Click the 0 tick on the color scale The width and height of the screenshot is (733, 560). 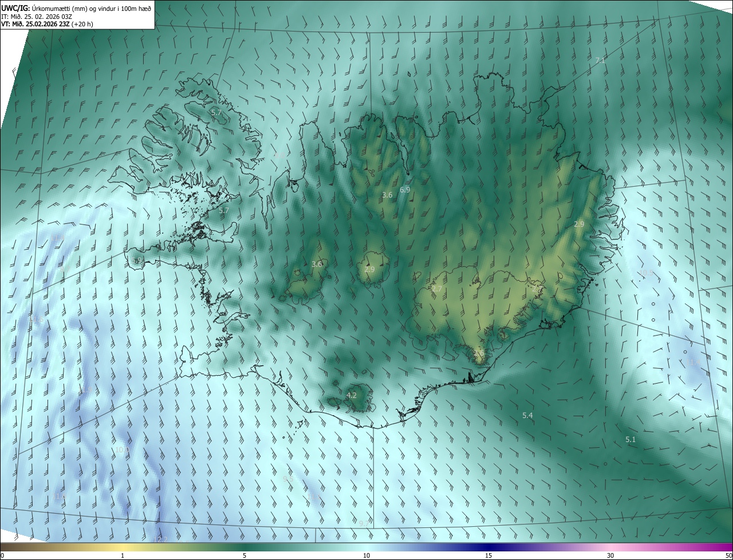pos(2,555)
